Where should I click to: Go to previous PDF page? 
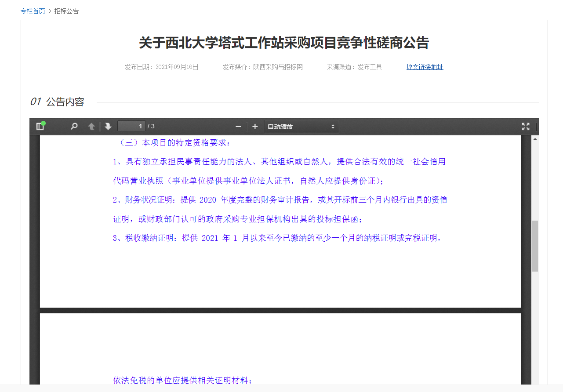(x=91, y=127)
